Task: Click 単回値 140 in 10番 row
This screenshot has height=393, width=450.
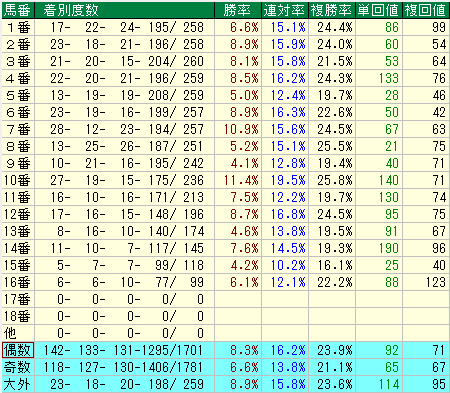Action: 389,180
